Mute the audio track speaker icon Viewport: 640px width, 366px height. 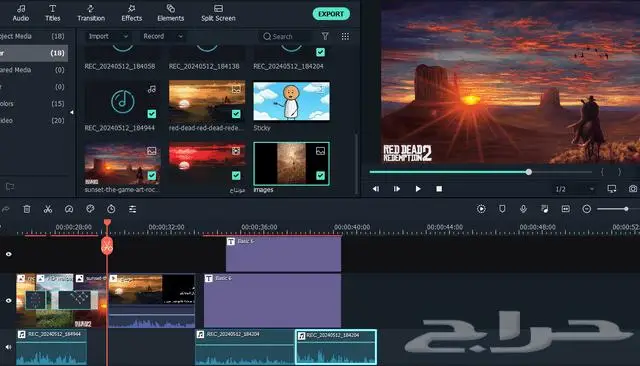click(9, 347)
